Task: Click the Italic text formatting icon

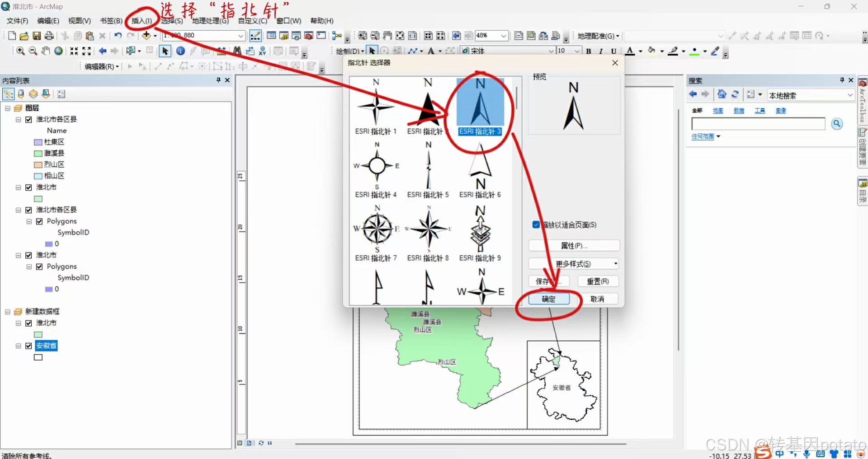Action: [x=601, y=51]
